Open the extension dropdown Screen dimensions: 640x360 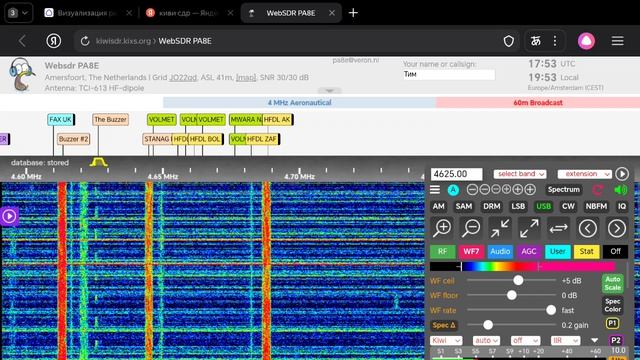584,174
